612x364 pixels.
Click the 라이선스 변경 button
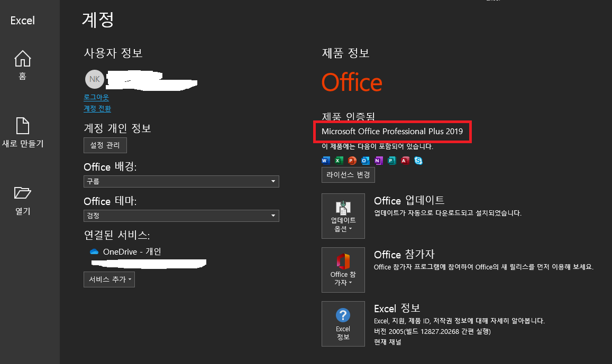(x=348, y=174)
